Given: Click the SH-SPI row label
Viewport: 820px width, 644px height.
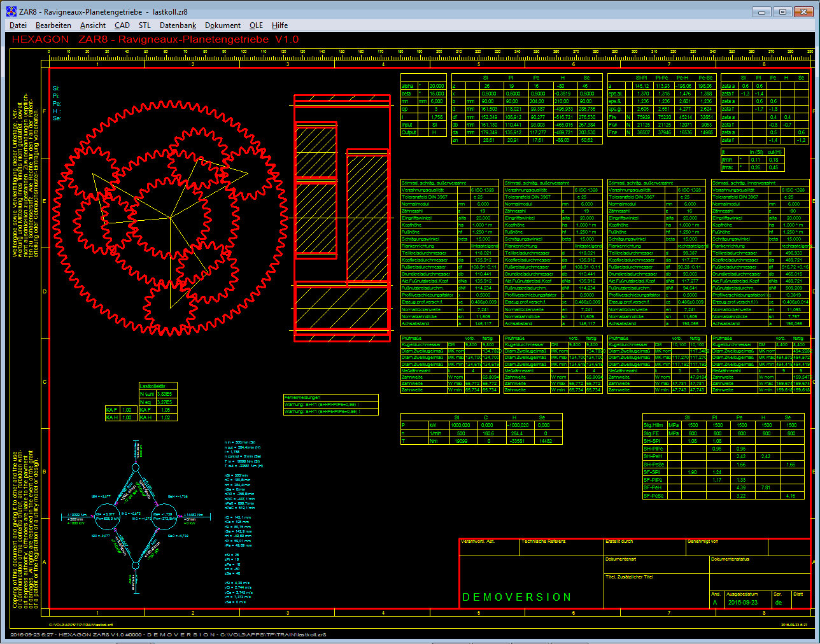Looking at the screenshot, I should point(652,441).
